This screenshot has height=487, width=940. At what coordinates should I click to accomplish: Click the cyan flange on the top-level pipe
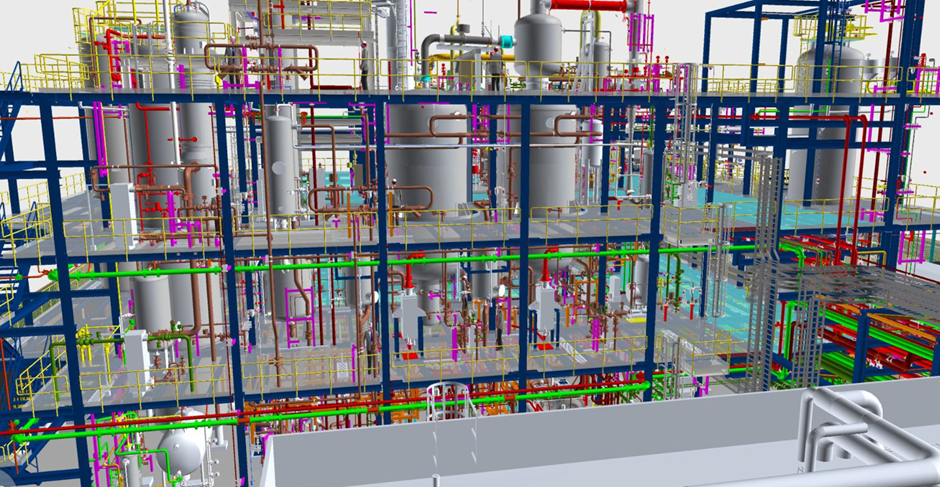[x=508, y=42]
